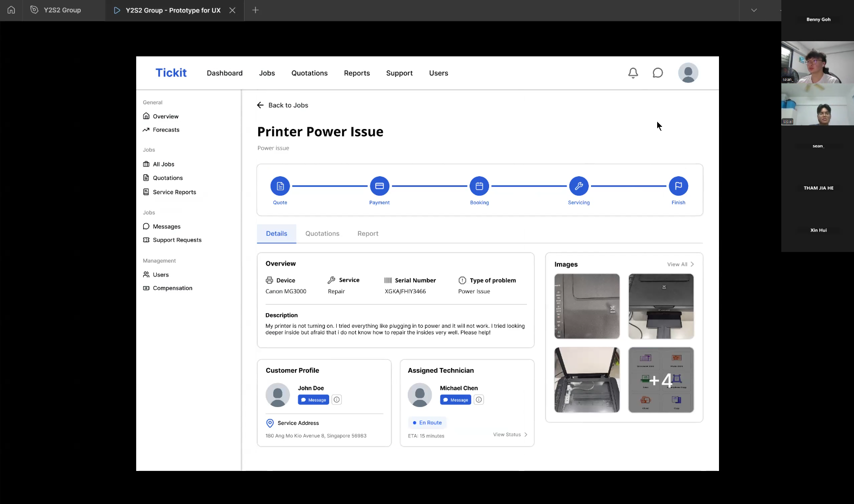854x504 pixels.
Task: Select the Finish flag step icon
Action: coord(678,186)
